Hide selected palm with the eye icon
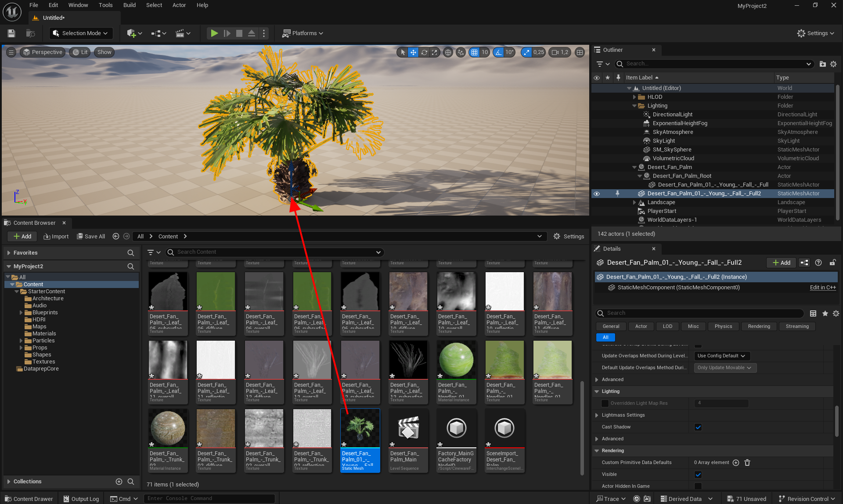 point(597,194)
